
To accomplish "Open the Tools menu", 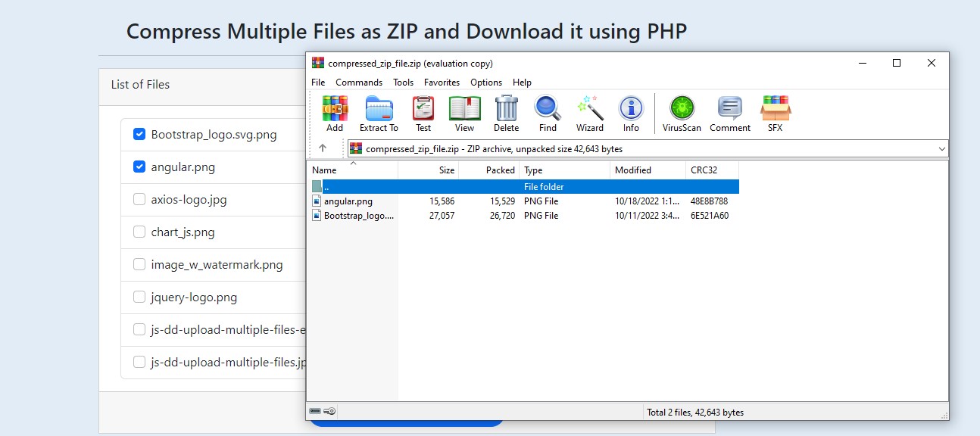I will click(x=403, y=83).
